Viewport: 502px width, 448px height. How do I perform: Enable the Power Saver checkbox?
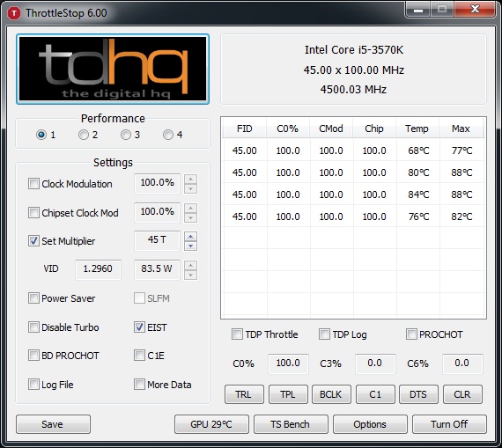33,297
